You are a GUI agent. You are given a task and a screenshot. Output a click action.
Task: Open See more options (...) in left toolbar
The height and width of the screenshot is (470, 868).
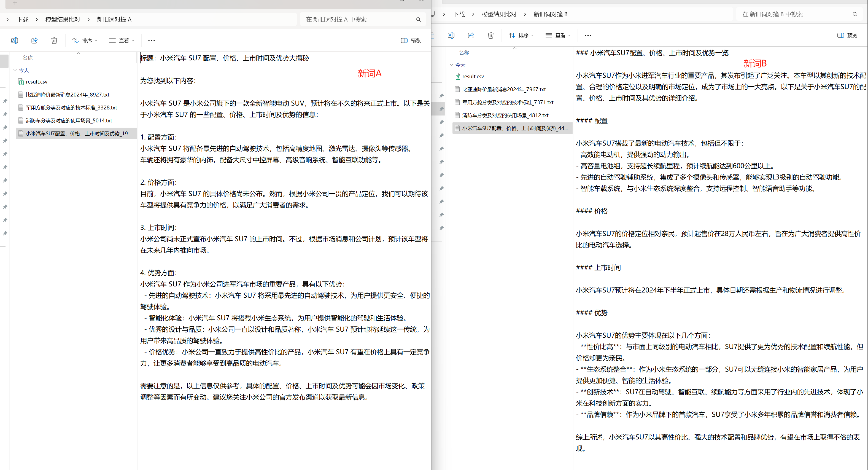[151, 41]
